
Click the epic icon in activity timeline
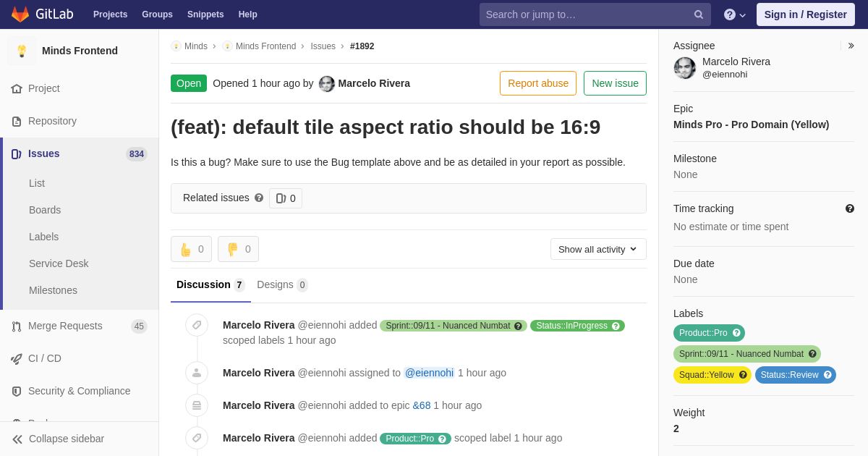197,405
